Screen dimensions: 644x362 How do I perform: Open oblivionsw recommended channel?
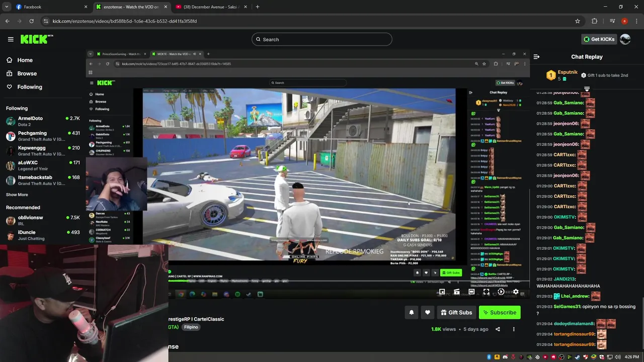point(43,220)
